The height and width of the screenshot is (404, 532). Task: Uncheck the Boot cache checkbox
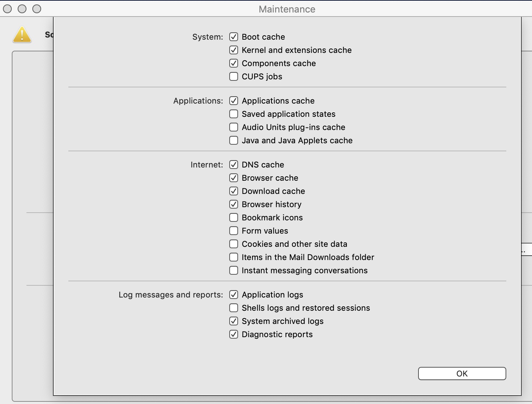click(x=234, y=37)
